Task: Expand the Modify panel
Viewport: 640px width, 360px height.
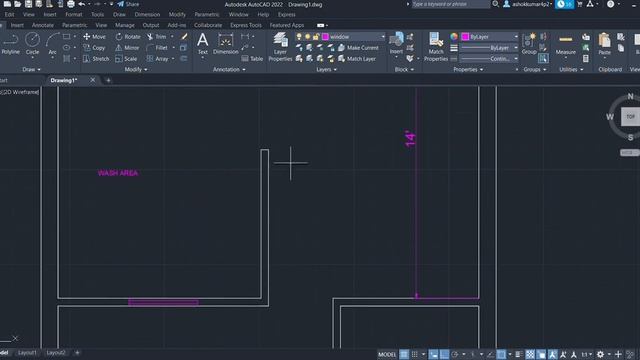Action: (x=136, y=69)
